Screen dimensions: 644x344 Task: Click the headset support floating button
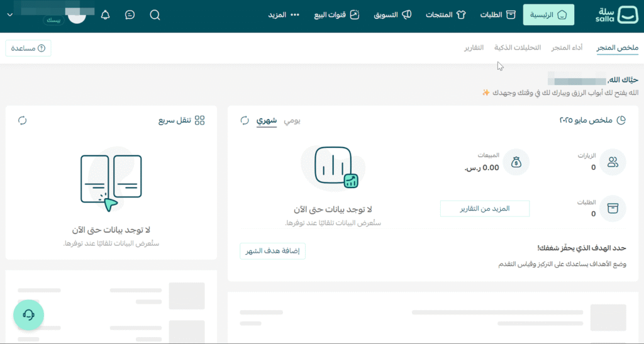pos(28,314)
